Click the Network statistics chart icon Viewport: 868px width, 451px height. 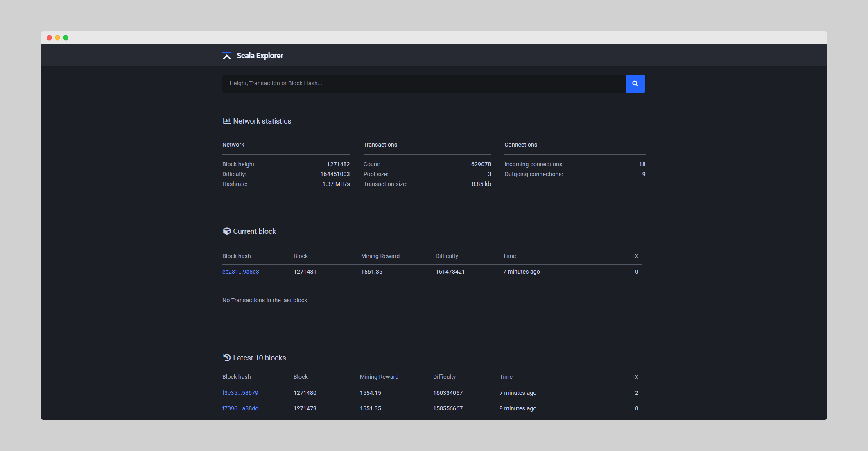[x=226, y=121]
